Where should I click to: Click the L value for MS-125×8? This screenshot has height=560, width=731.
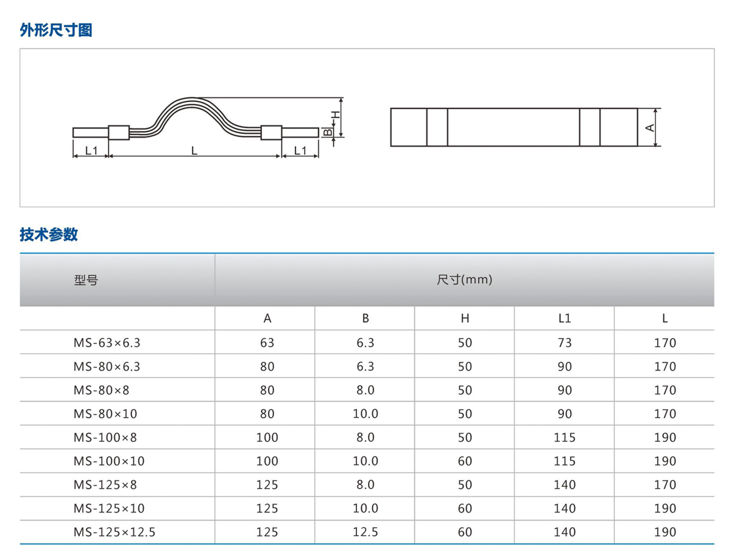pyautogui.click(x=665, y=485)
